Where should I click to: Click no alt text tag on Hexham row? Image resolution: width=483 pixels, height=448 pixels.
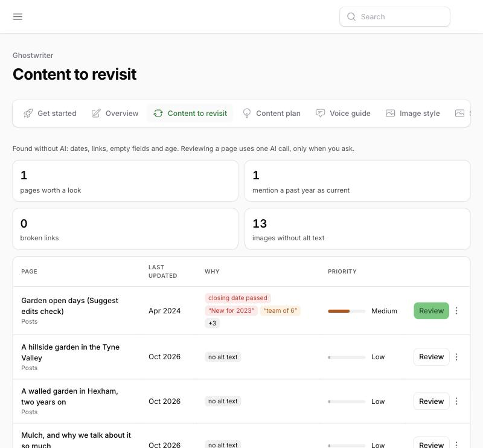click(x=223, y=401)
